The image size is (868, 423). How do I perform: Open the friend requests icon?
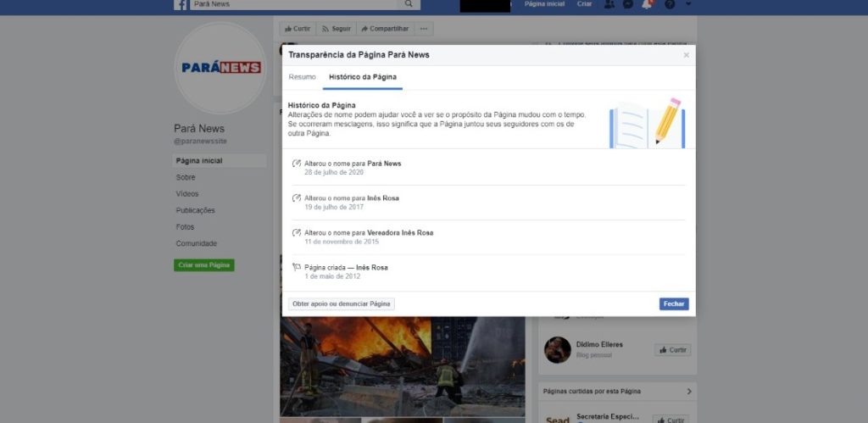coord(609,4)
